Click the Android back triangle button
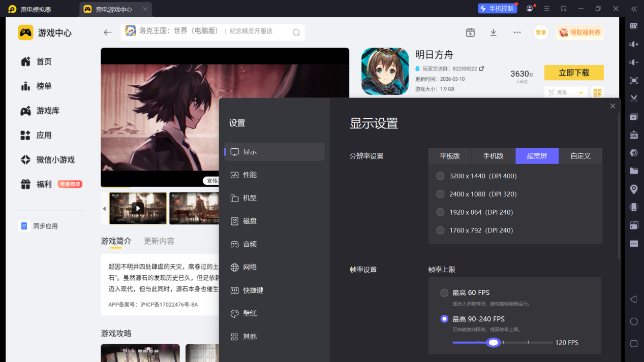Viewport: 644px width, 362px height. pyautogui.click(x=634, y=300)
